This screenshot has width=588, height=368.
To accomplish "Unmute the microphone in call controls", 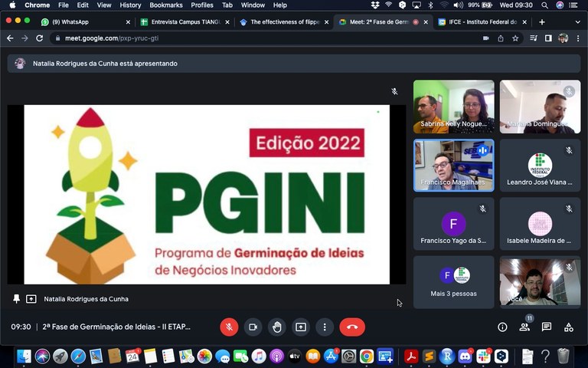I will [x=229, y=327].
